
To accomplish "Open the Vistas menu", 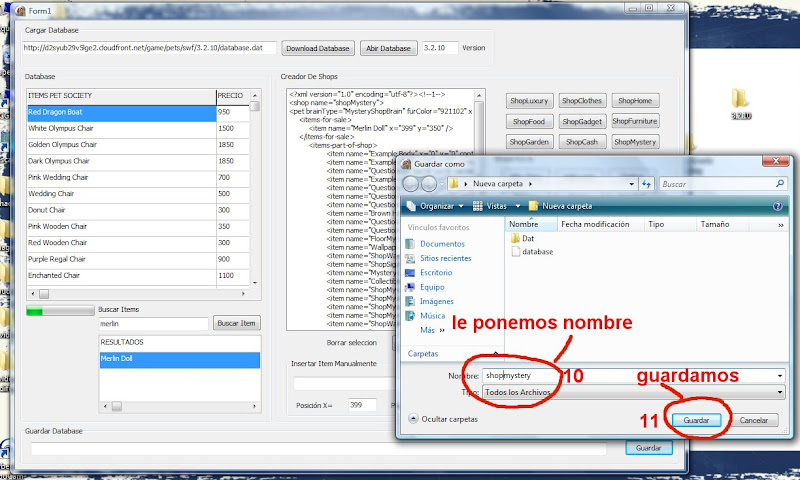I will click(495, 206).
